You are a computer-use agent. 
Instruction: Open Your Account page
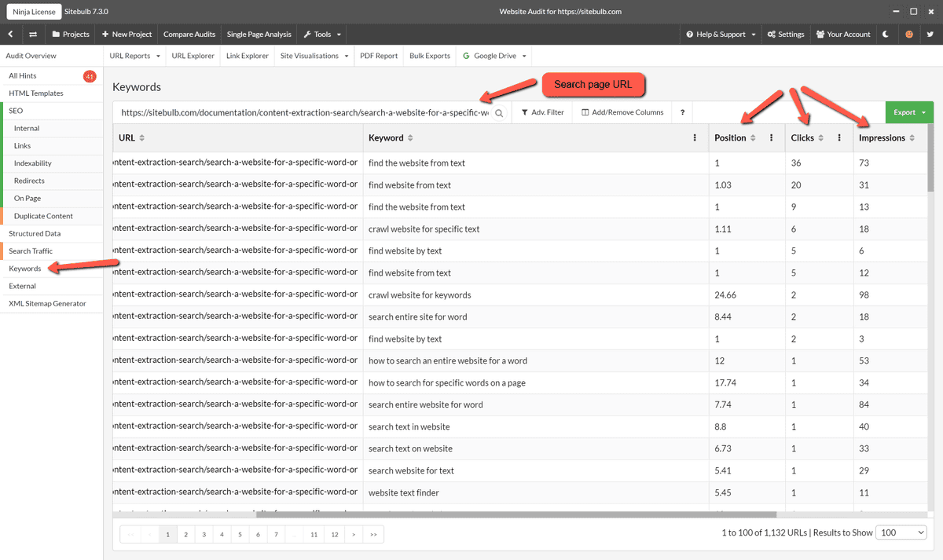tap(843, 35)
